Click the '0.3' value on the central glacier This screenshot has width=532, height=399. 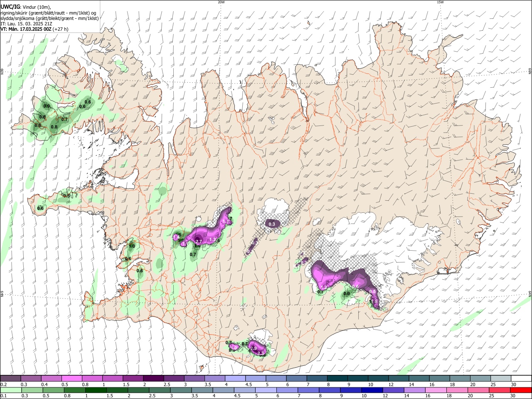coord(272,224)
